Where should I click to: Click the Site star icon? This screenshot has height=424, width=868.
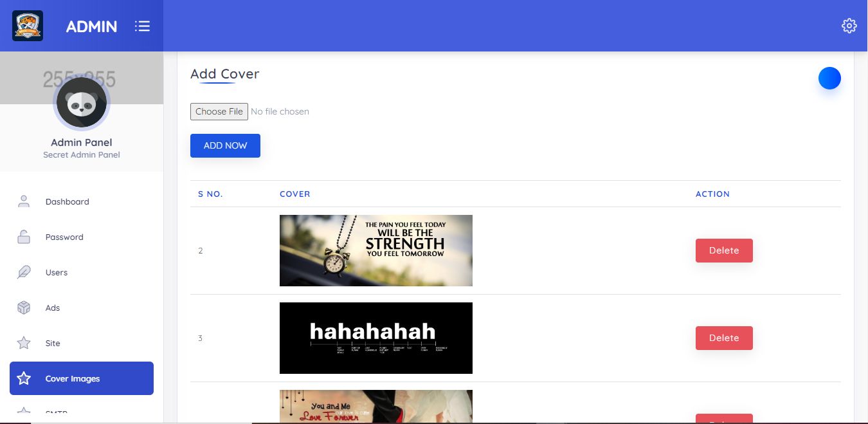click(x=24, y=343)
